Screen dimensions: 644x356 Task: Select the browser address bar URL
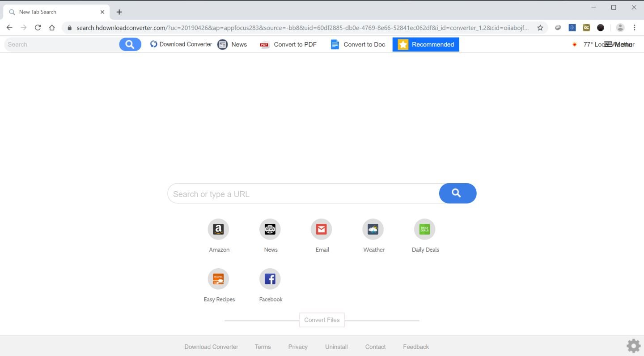302,28
